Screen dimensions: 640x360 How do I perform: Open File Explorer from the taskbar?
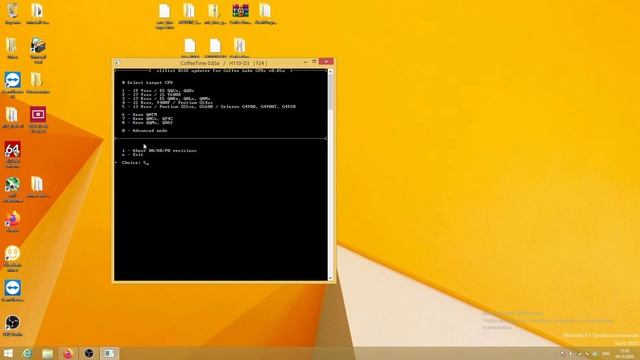[48, 353]
